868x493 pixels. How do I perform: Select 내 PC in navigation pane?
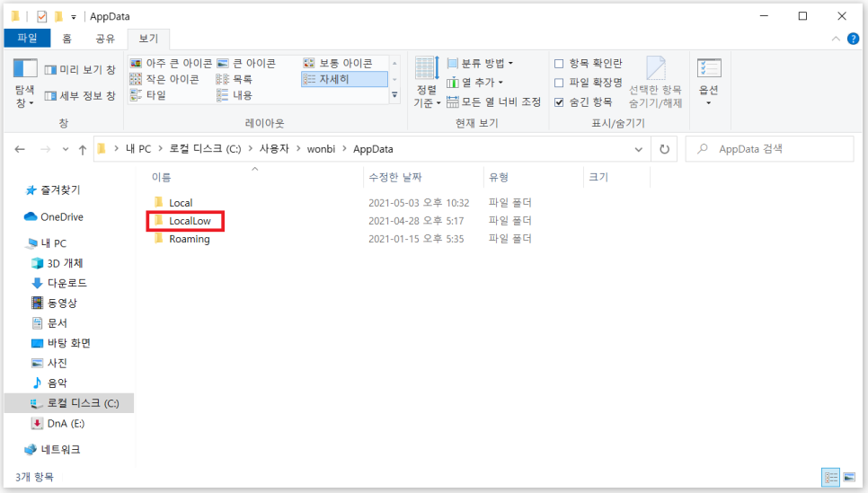point(47,242)
